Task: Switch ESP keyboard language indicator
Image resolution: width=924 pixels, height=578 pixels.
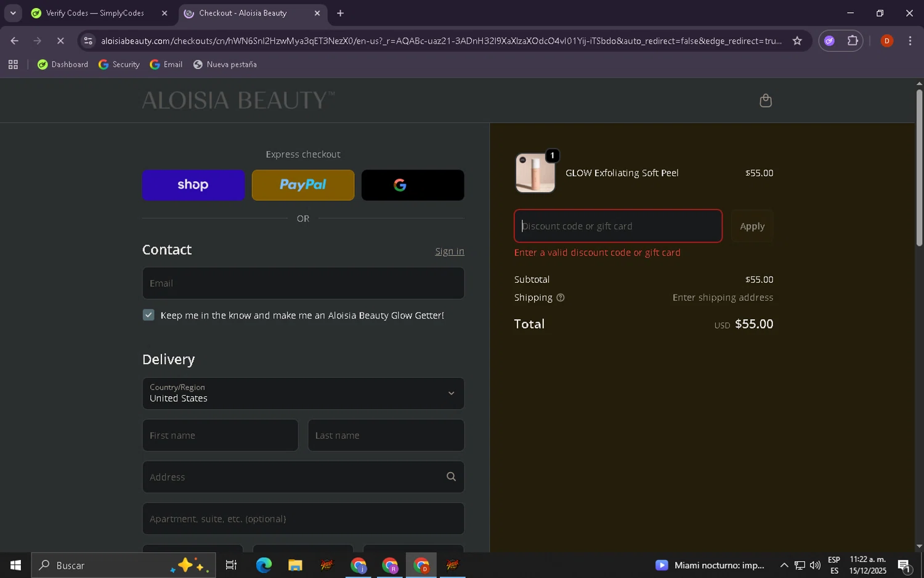Action: 834,565
